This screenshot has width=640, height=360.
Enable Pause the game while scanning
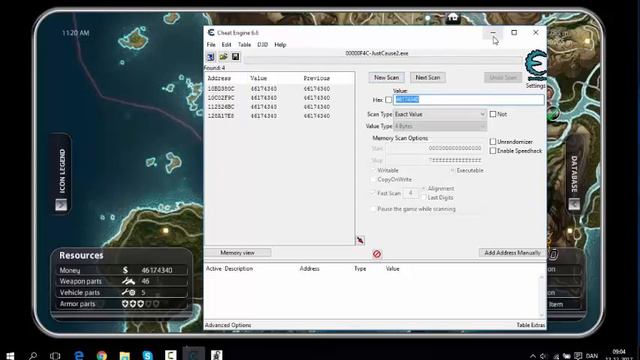[x=373, y=209]
